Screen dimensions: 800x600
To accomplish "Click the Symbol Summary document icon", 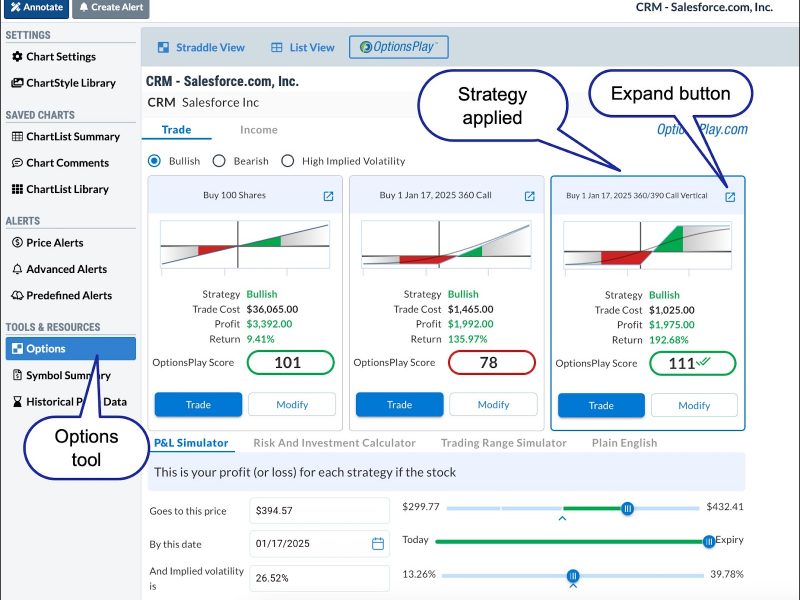I will pos(17,375).
